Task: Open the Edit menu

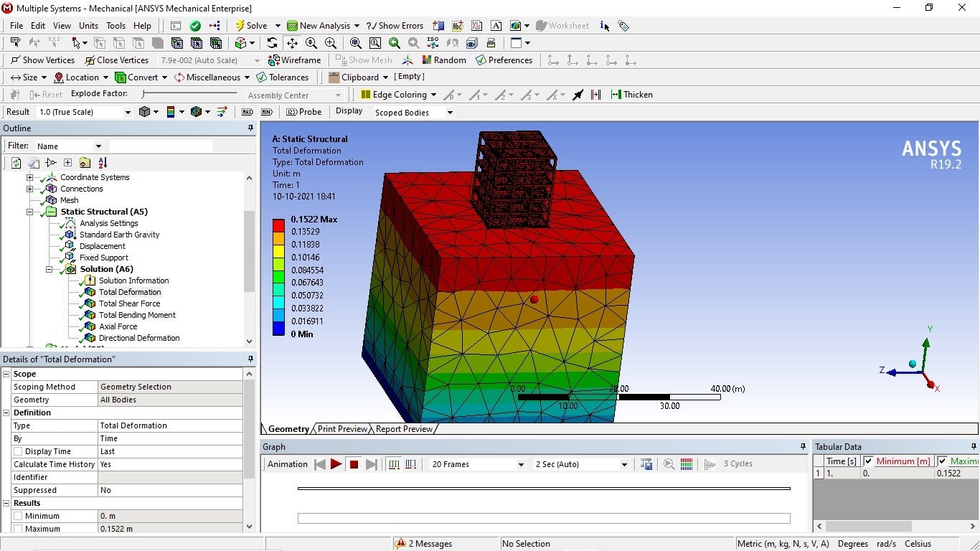Action: 38,26
